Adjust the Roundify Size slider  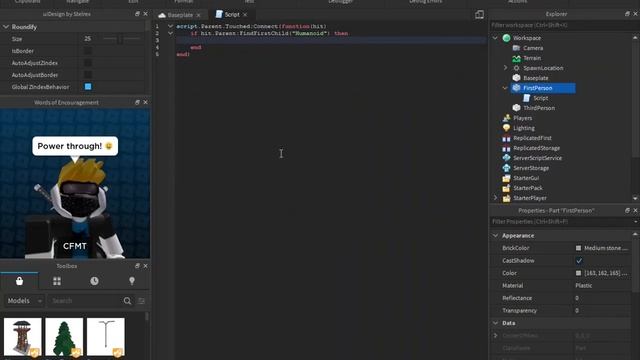point(121,39)
